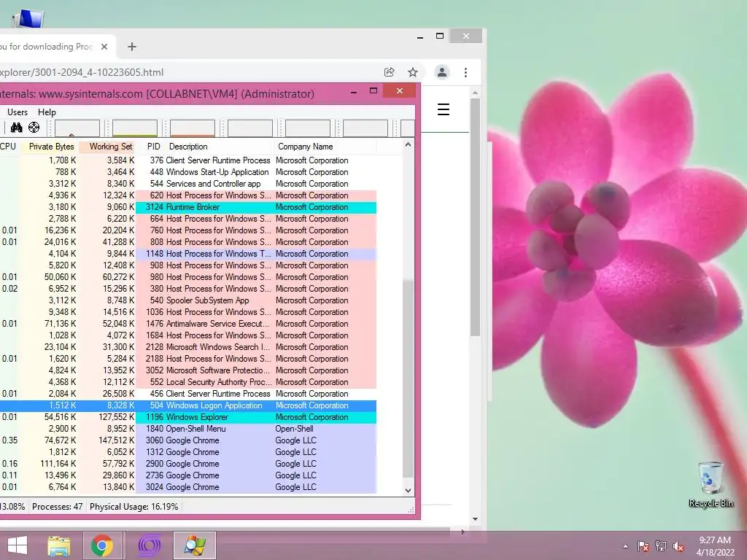Click the resize grip in status bar
The height and width of the screenshot is (560, 747).
tap(411, 510)
